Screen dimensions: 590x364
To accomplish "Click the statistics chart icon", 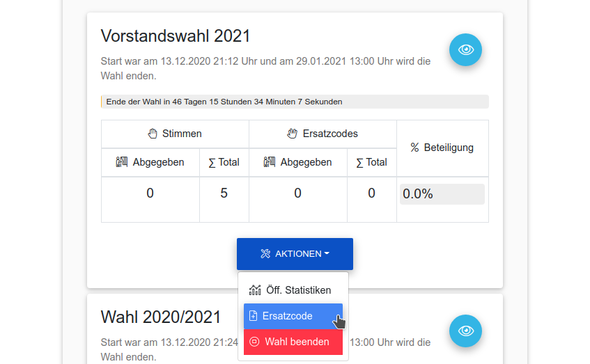I will pyautogui.click(x=255, y=290).
